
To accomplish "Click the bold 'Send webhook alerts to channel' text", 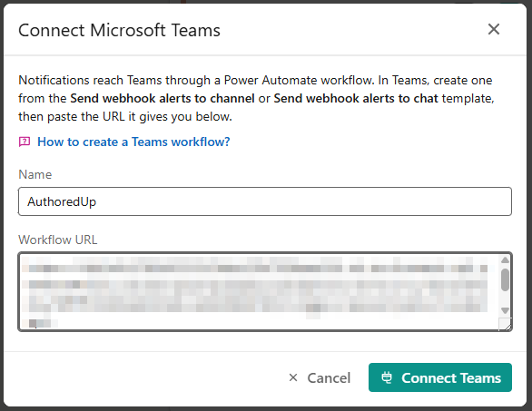I will coord(163,98).
